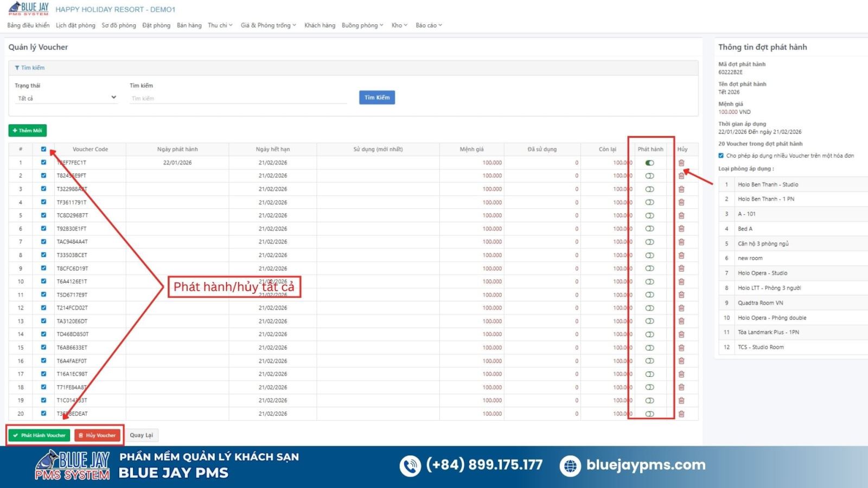The image size is (868, 488).
Task: Open the Khách hàng menu item
Action: tap(320, 25)
